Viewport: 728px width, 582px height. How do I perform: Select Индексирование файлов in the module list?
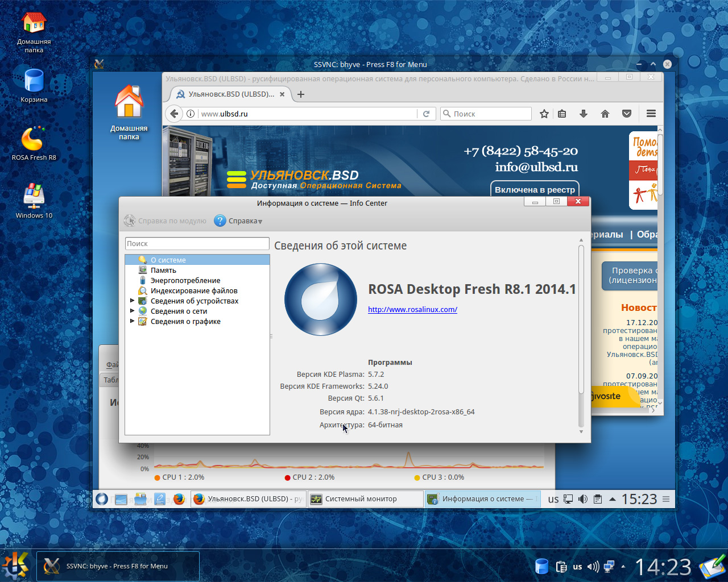pos(197,290)
